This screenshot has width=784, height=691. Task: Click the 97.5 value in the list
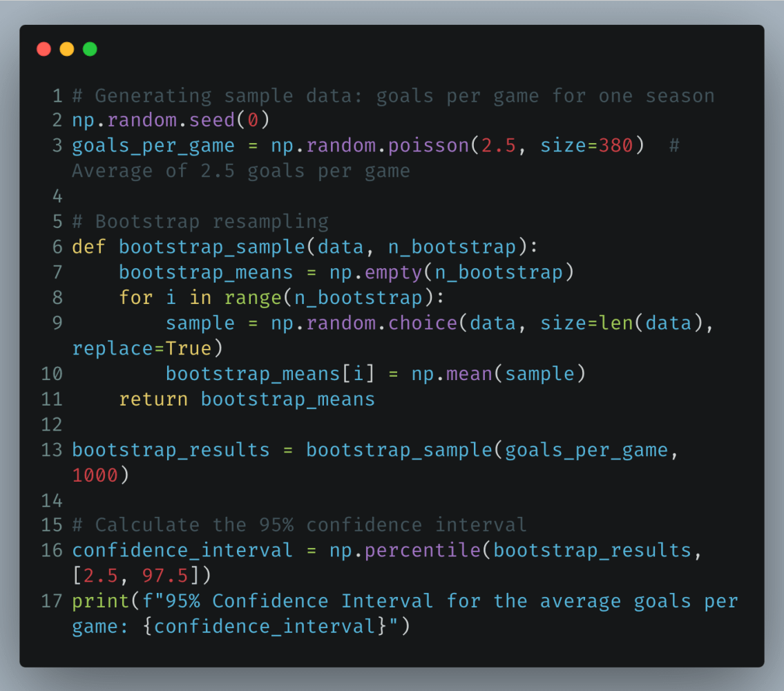165,576
